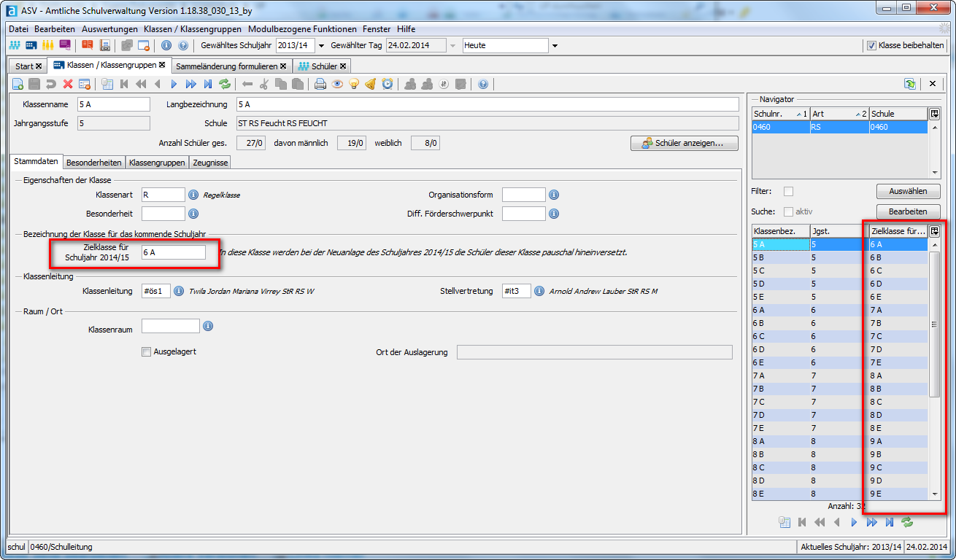The height and width of the screenshot is (560, 956).
Task: Open the Schüler module icon in the main toolbar
Action: (15, 45)
